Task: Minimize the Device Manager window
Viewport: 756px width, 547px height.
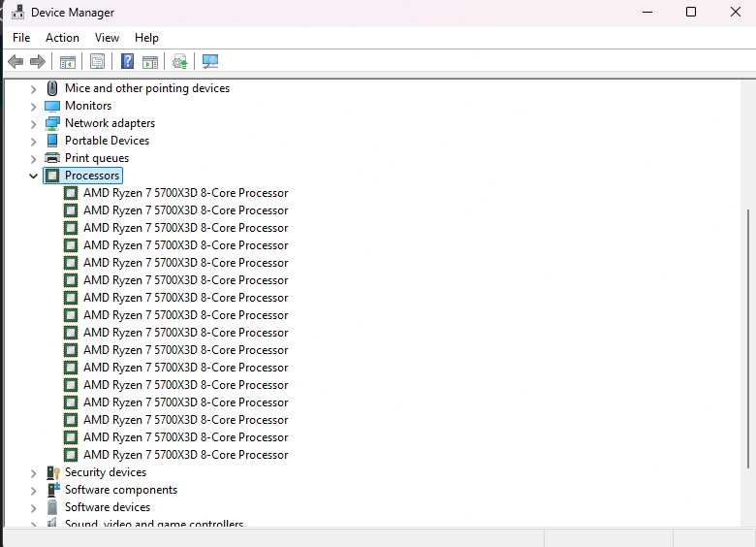Action: (647, 12)
